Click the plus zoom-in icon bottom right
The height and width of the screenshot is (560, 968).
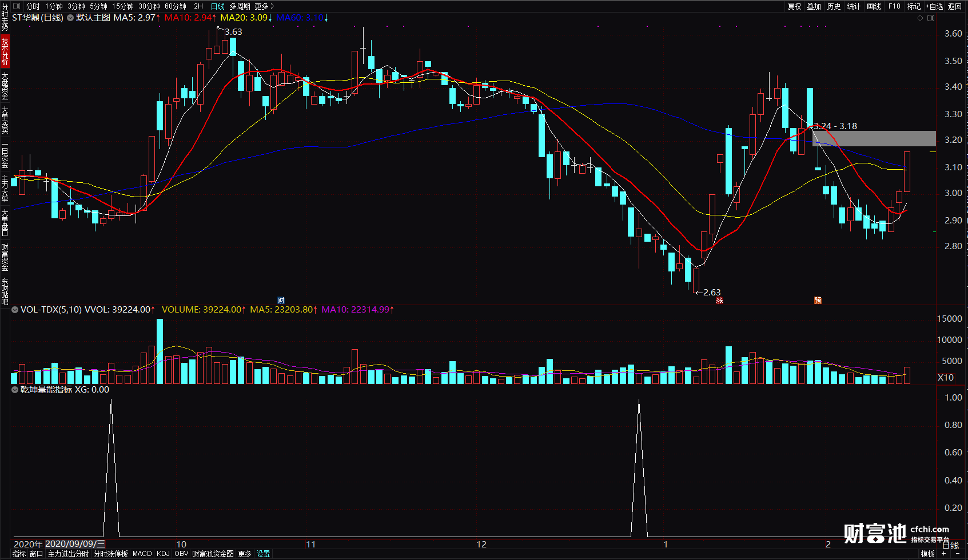[x=944, y=554]
